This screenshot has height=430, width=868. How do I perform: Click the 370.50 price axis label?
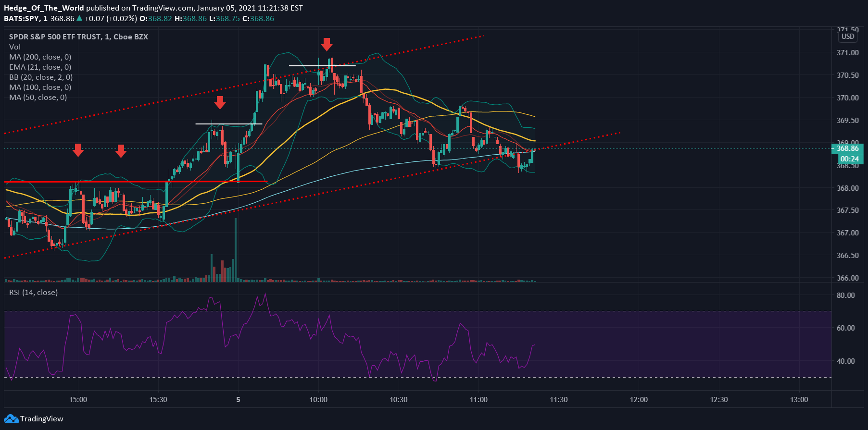pos(848,75)
